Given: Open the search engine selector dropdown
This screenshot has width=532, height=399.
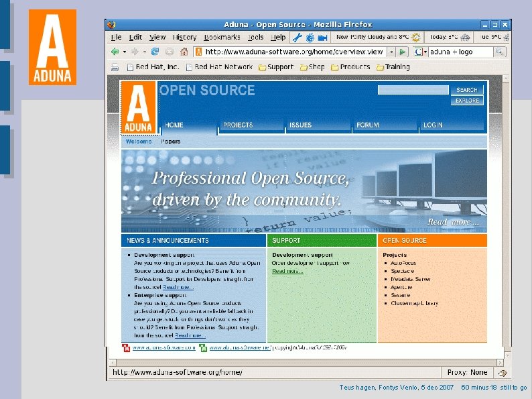Looking at the screenshot, I should 425,52.
